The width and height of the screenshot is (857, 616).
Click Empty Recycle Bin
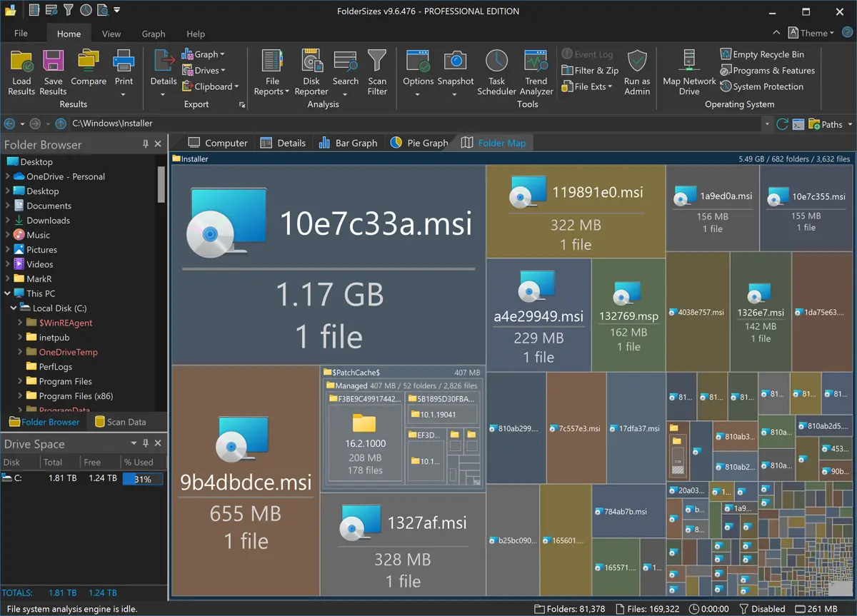pos(762,54)
